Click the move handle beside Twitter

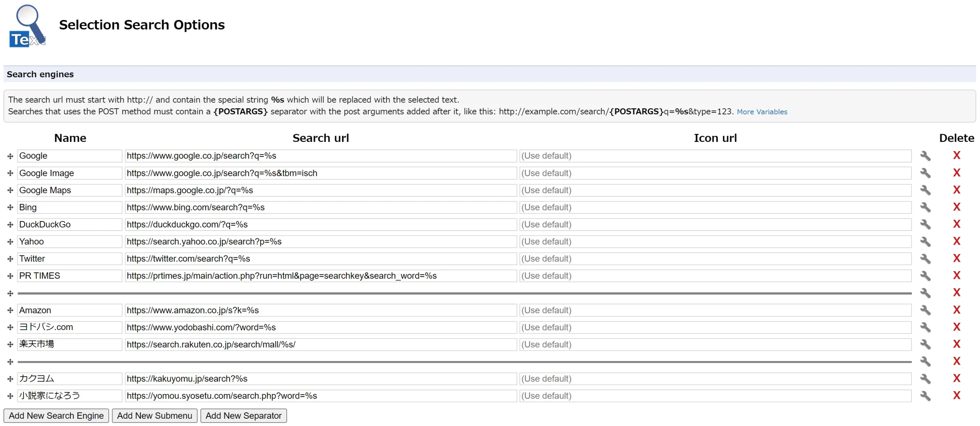(10, 259)
